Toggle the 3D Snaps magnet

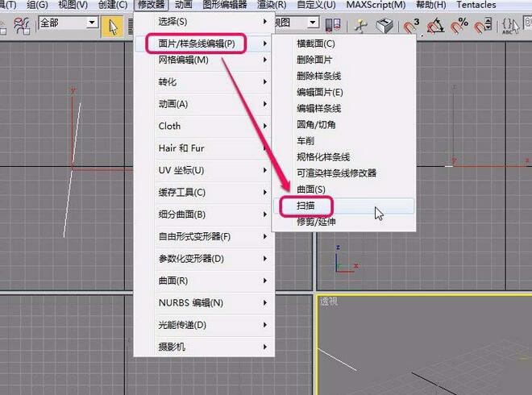tap(413, 26)
